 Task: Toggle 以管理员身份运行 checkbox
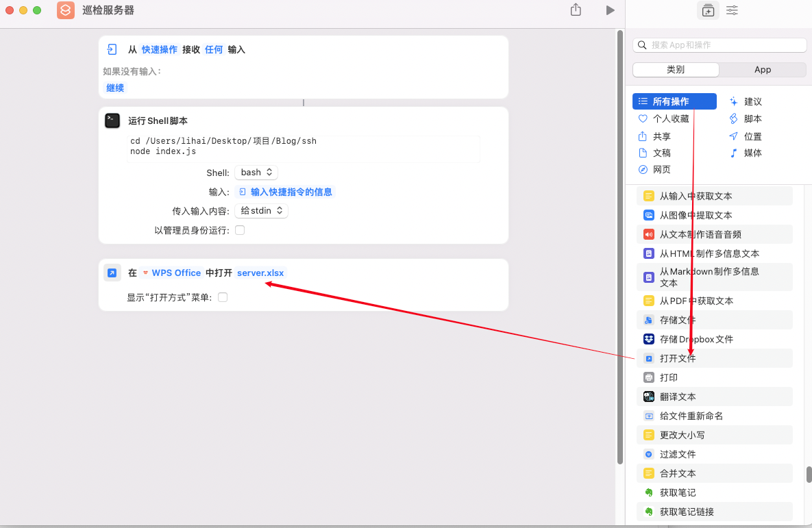[x=240, y=230]
